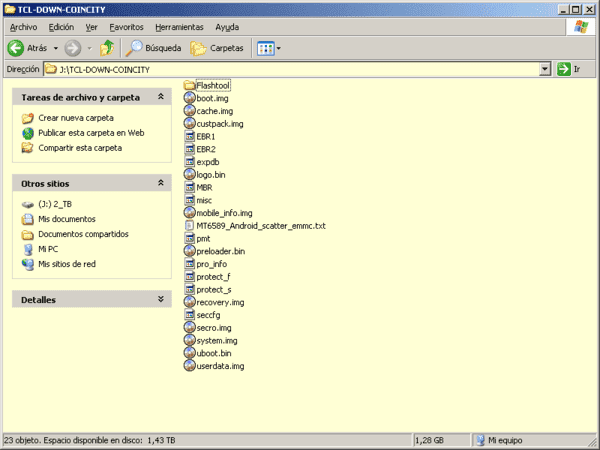Open Búsqueda search tool
Screen dimensions: 600x450
(x=153, y=48)
